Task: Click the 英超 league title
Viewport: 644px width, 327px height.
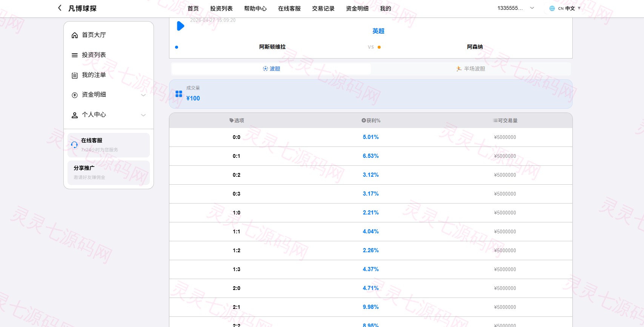Action: [x=378, y=31]
